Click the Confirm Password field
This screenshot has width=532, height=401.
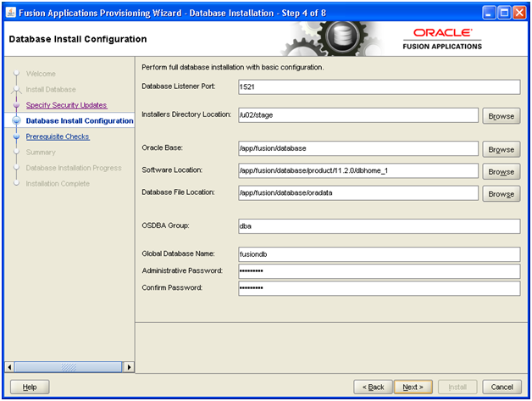point(379,288)
